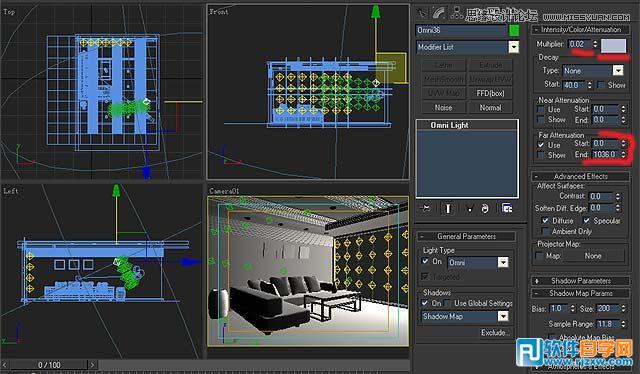Open Shadow Map type dropdown
The width and height of the screenshot is (640, 374).
tap(503, 316)
